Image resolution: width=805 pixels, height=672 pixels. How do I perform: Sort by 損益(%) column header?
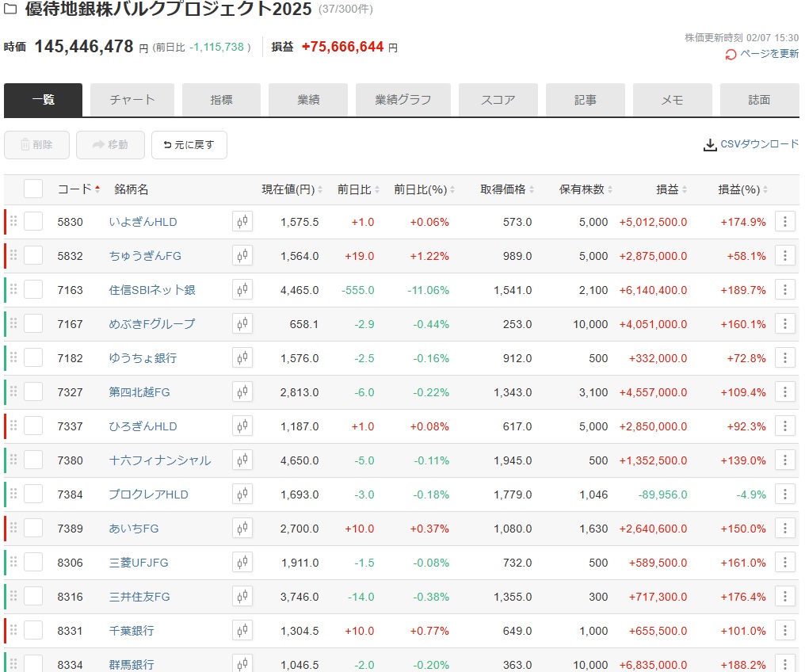(743, 189)
